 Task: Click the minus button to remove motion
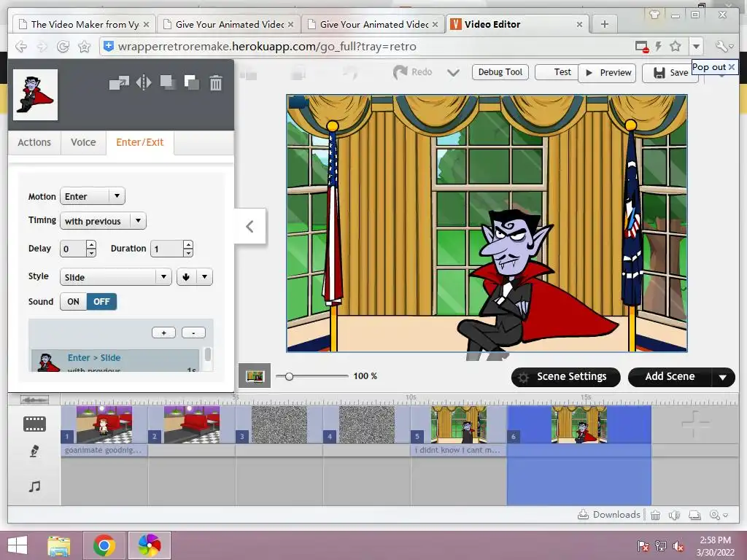(x=193, y=332)
